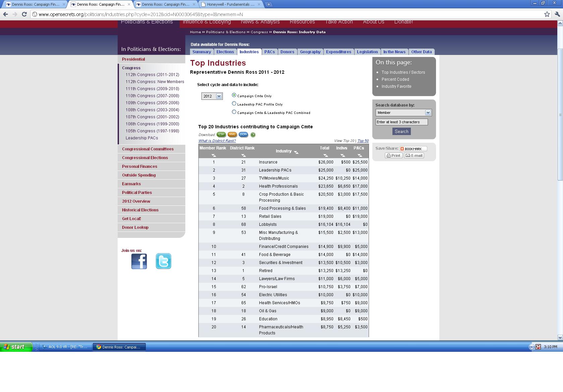Switch to the Elections tab
Image resolution: width=563 pixels, height=392 pixels.
[225, 52]
